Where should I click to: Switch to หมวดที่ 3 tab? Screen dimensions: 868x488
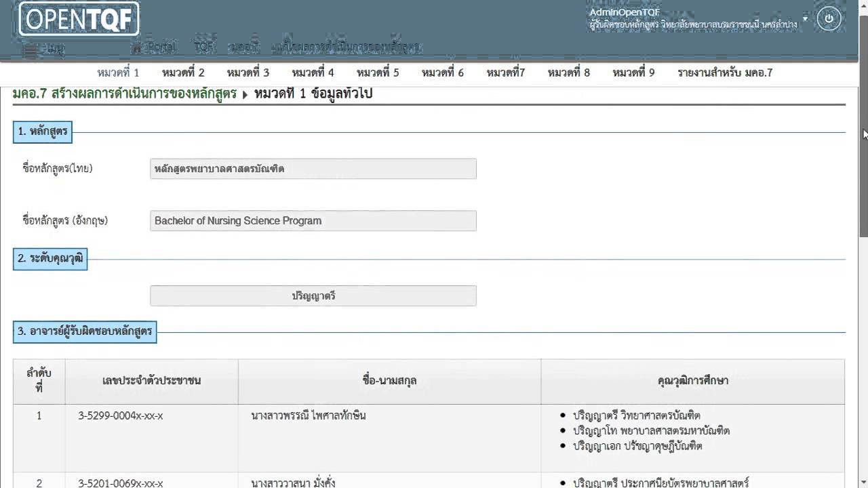point(248,73)
